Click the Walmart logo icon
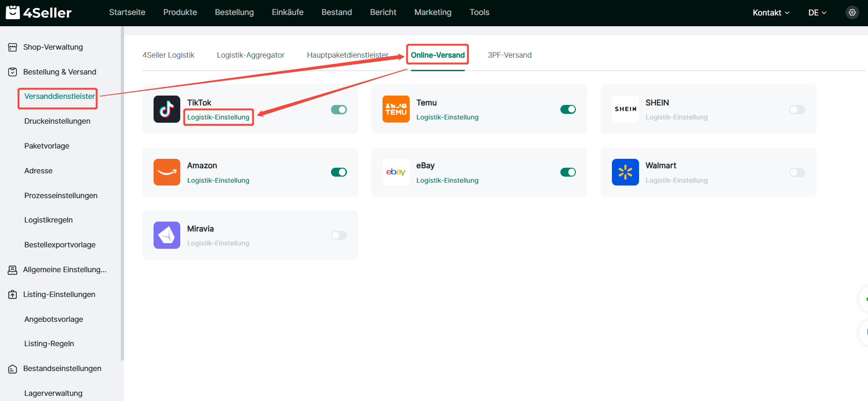 pos(625,172)
